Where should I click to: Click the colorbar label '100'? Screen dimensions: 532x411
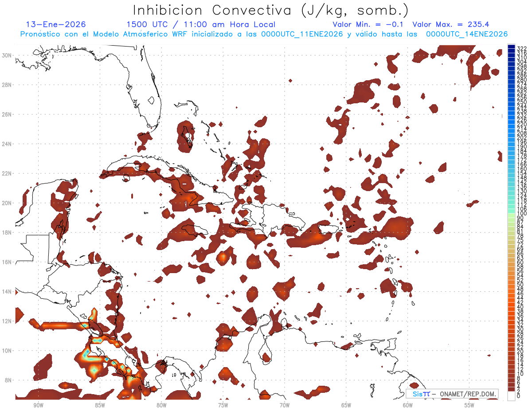point(522,213)
